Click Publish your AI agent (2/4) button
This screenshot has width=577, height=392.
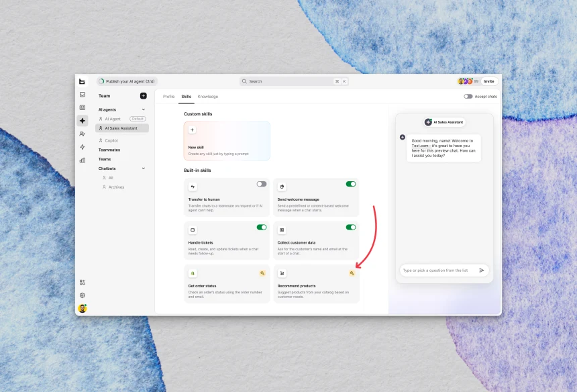[x=127, y=81]
